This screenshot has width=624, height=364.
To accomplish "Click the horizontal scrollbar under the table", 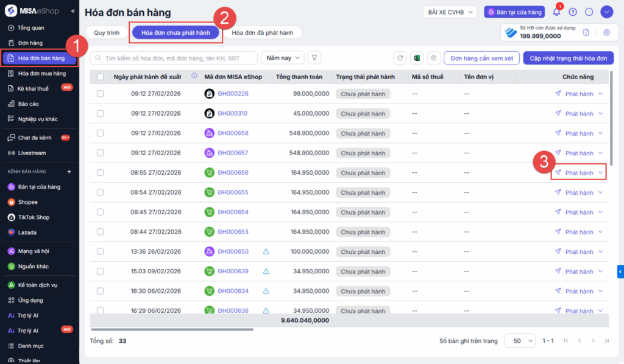I will [x=172, y=329].
